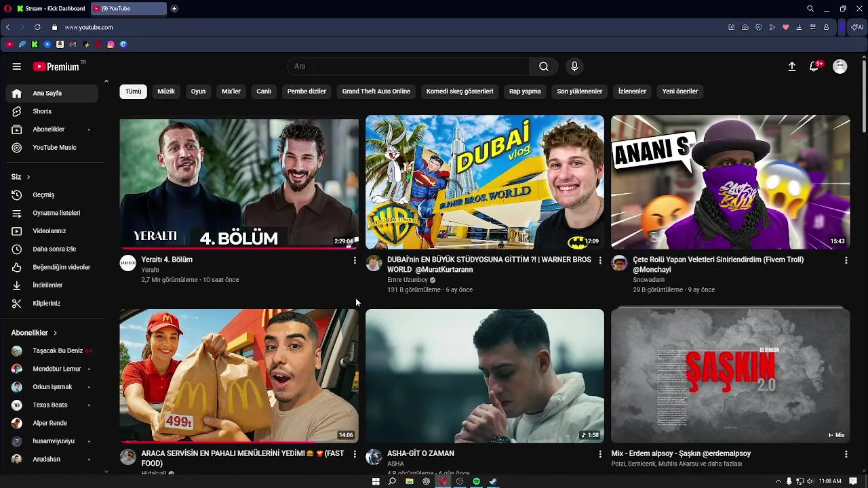Image resolution: width=868 pixels, height=488 pixels.
Task: Select the Canlı filter chip
Action: 264,91
